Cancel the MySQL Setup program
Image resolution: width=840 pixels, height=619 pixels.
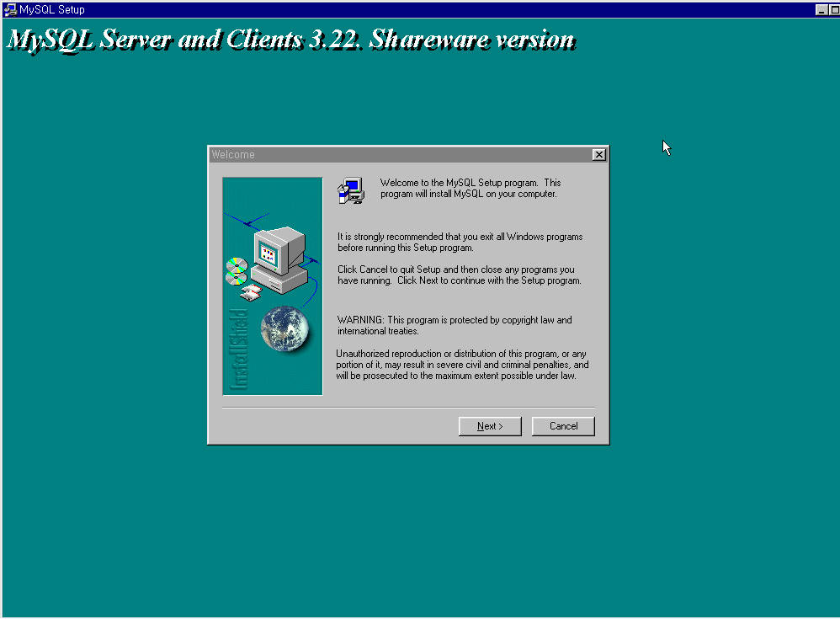coord(563,426)
